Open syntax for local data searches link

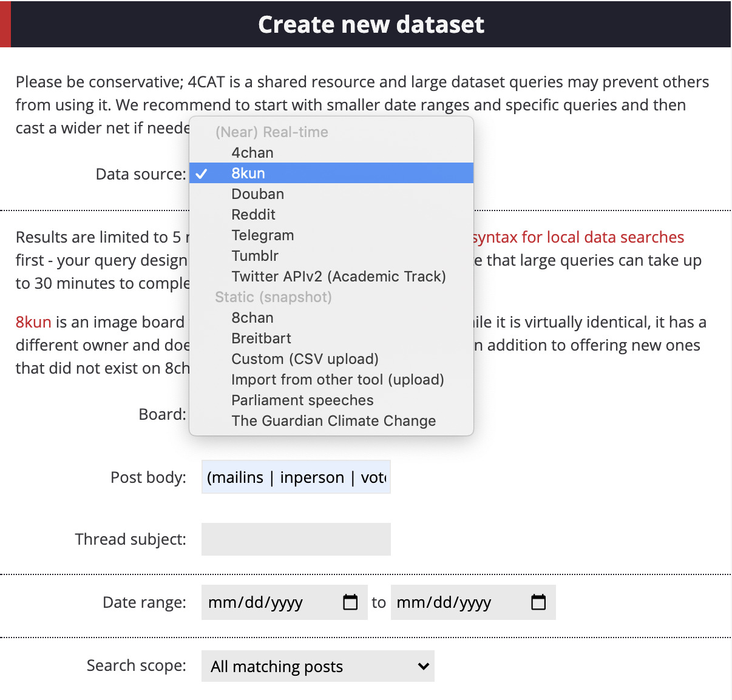click(578, 237)
